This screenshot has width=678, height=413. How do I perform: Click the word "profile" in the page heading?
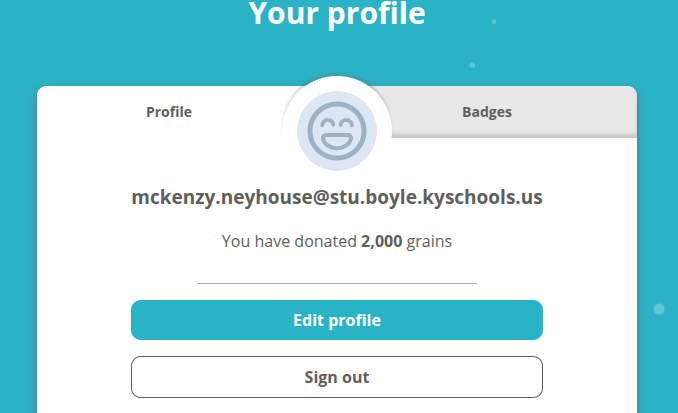375,14
